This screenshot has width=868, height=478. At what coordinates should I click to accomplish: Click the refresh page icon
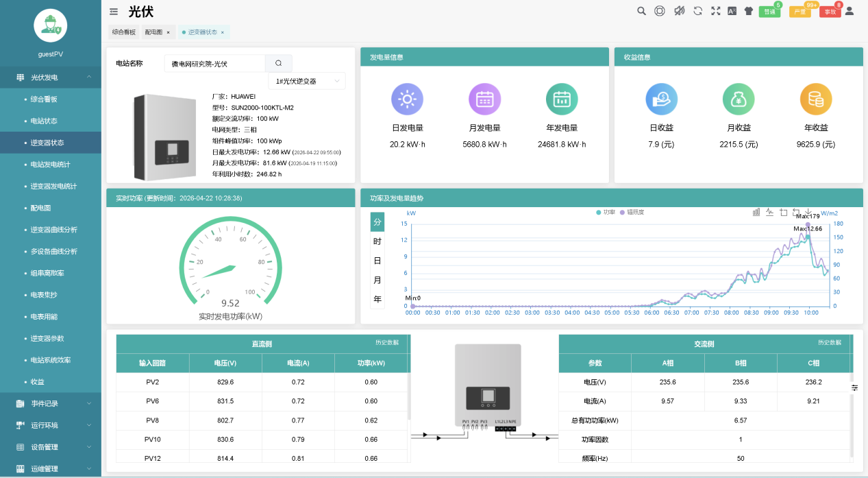click(x=697, y=11)
